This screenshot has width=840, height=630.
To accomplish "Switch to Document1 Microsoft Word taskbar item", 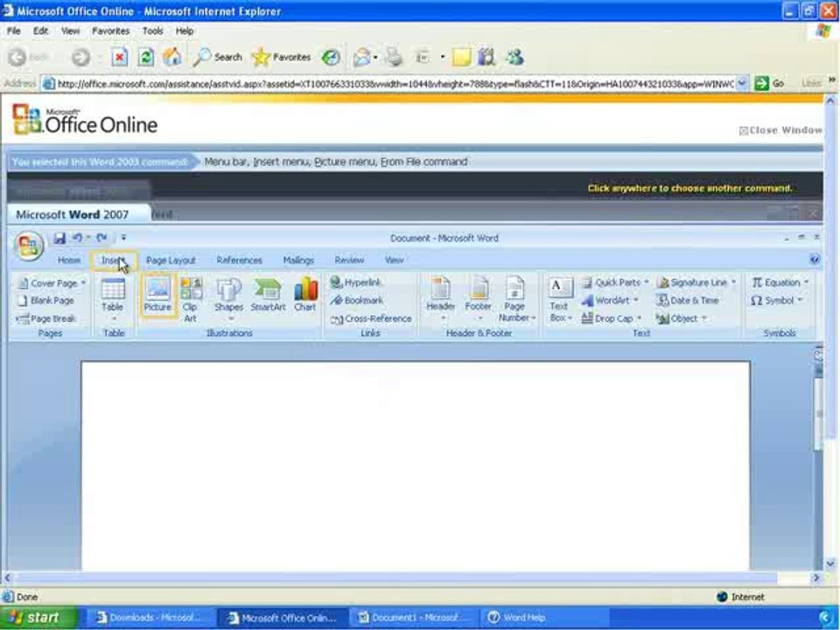I will (x=414, y=618).
